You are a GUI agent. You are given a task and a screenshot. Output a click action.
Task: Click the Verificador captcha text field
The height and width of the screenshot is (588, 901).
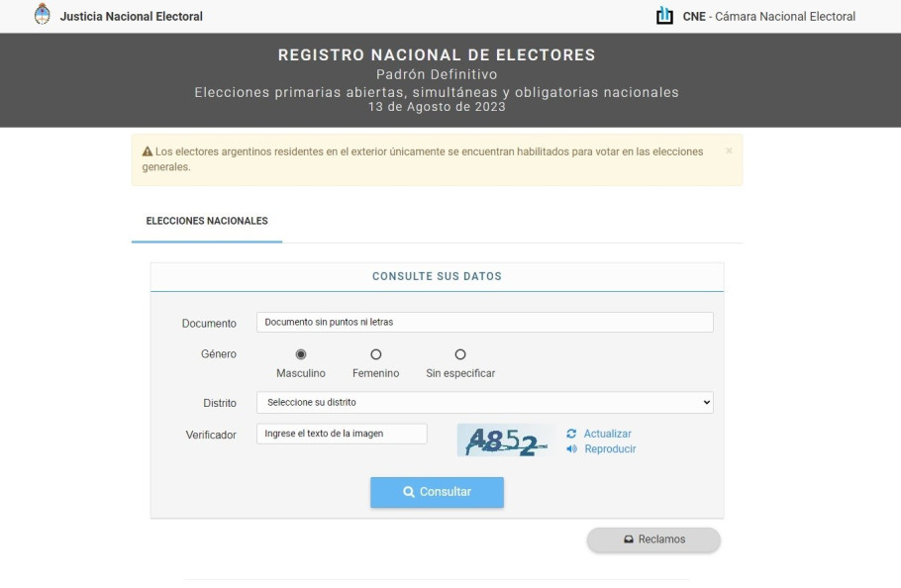pyautogui.click(x=342, y=434)
